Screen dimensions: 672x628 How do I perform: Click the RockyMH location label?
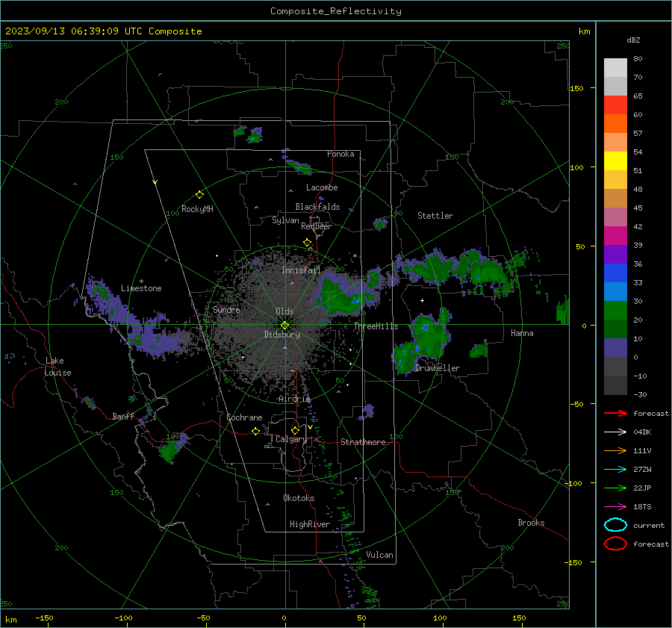pyautogui.click(x=197, y=209)
